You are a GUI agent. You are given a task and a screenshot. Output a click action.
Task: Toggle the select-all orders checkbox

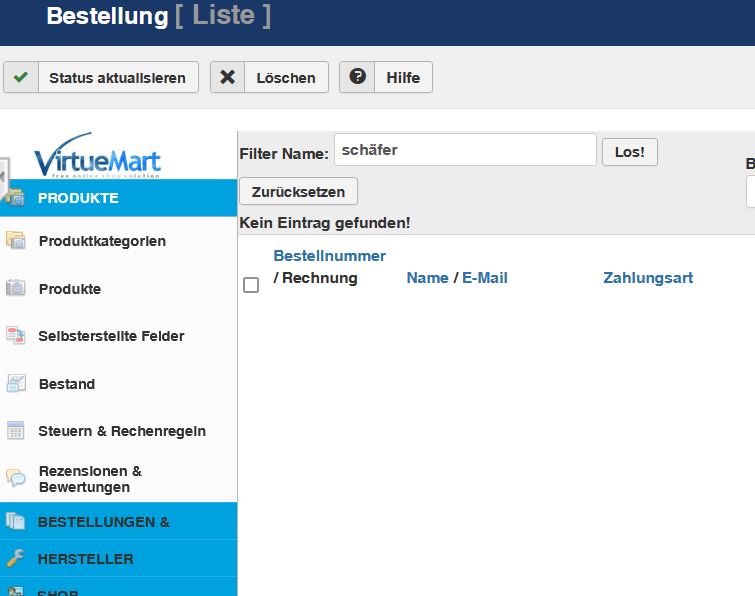point(251,285)
